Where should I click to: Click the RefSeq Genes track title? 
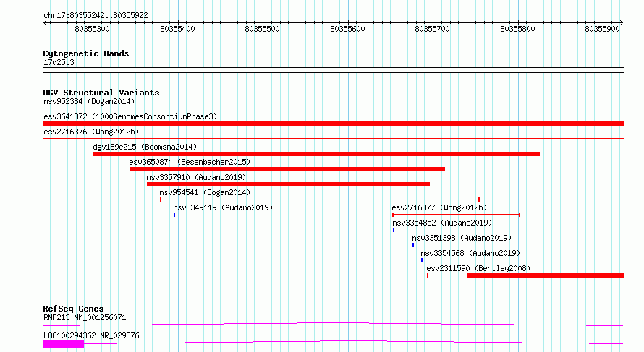tap(73, 309)
